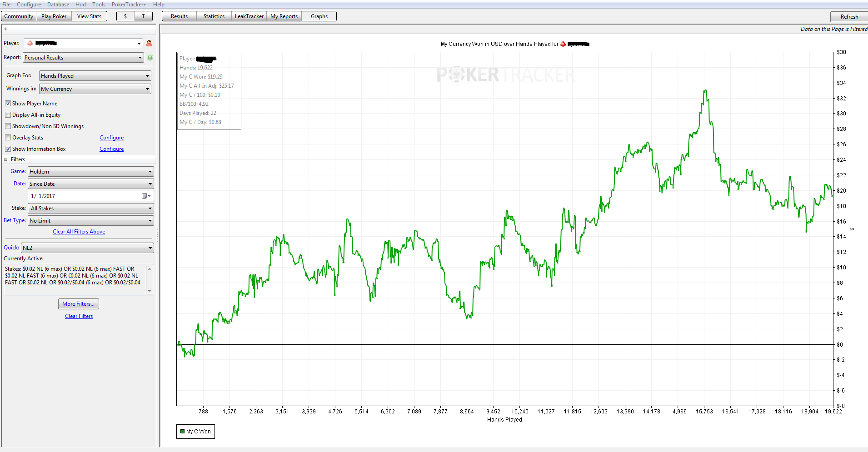Click the green My C Won legend square
The width and height of the screenshot is (868, 452).
tap(182, 432)
